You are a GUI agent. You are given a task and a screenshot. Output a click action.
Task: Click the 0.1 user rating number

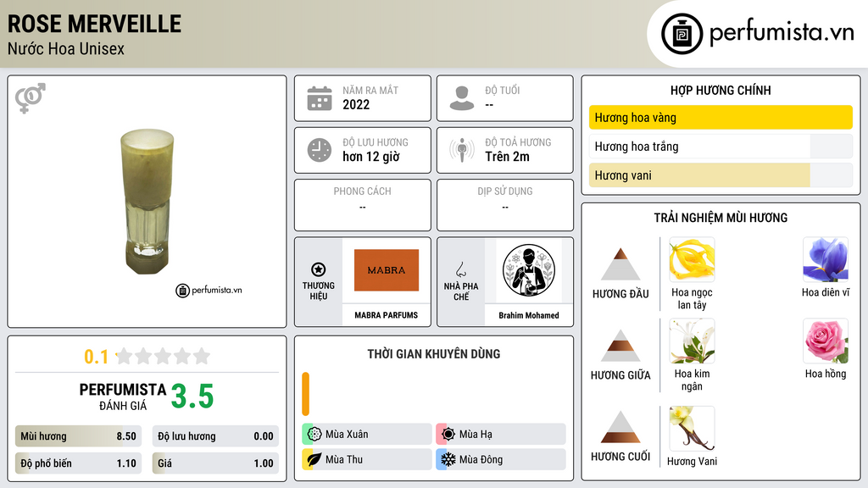pyautogui.click(x=97, y=357)
